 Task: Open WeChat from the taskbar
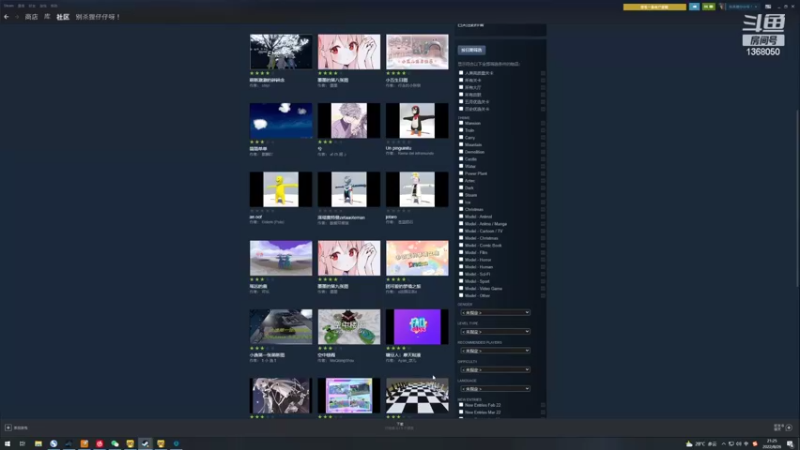[115, 444]
